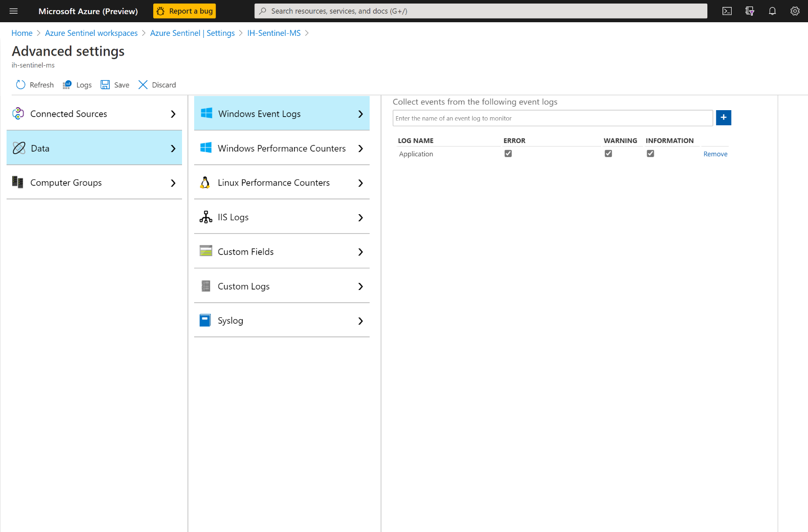Open portal settings gear icon

(x=795, y=11)
